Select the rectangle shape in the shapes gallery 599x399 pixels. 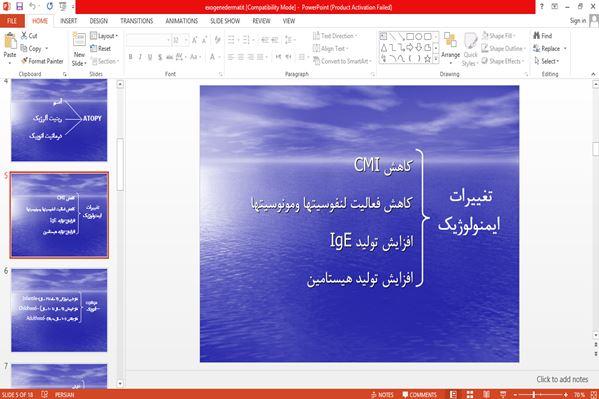(410, 36)
